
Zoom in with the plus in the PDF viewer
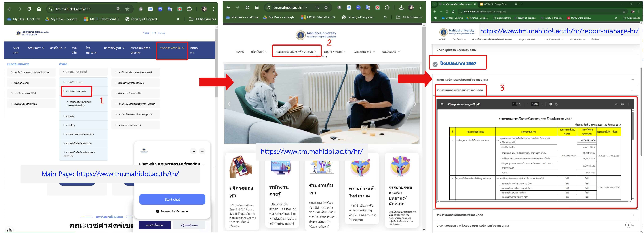[542, 104]
